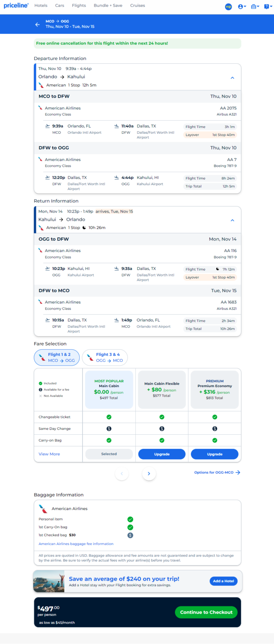The height and width of the screenshot is (644, 274).
Task: Click the landing icon beside 1:49p Orlando
Action: (x=117, y=320)
